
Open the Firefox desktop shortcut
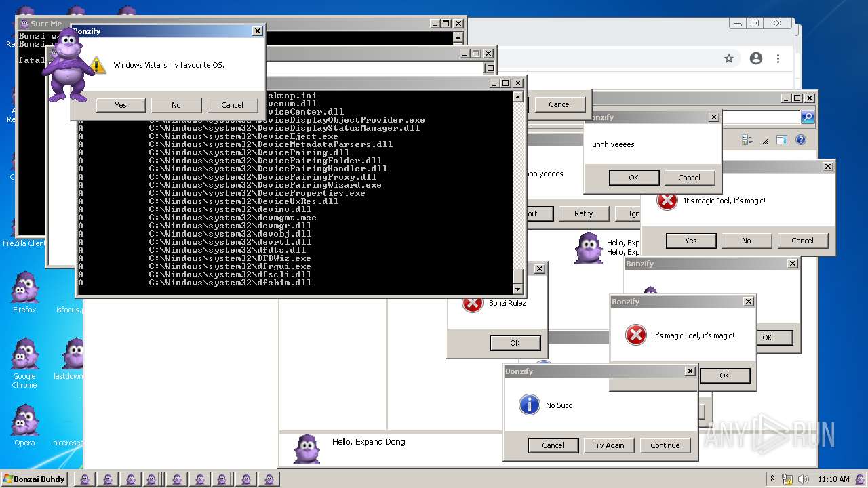pos(24,293)
